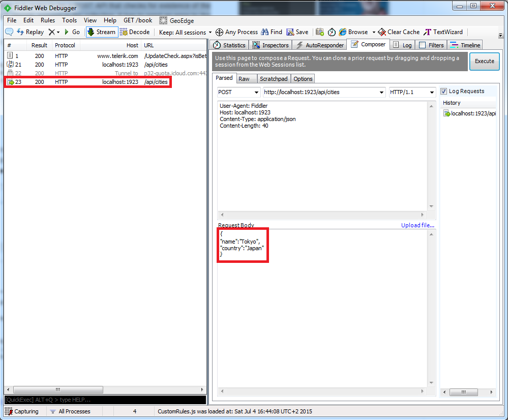508x420 pixels.
Task: Switch to the Statistics tab
Action: point(229,45)
